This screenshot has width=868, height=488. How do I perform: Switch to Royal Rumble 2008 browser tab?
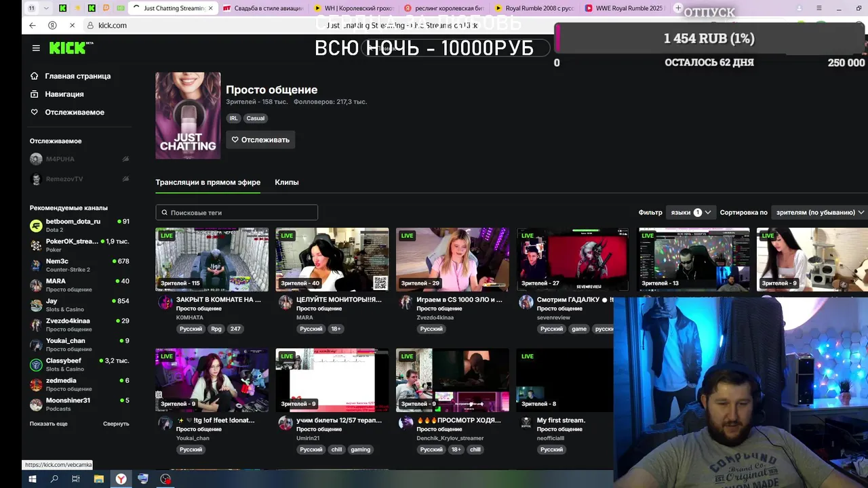point(534,8)
